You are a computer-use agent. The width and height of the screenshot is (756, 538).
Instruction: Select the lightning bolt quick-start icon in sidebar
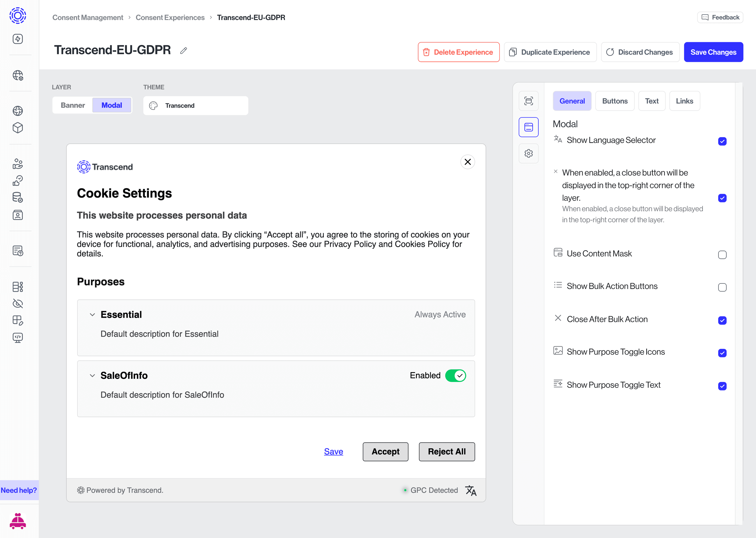click(17, 39)
